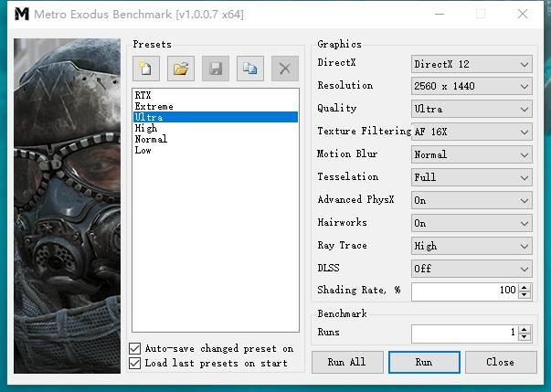
Task: Click the Runs value field
Action: pyautogui.click(x=465, y=334)
